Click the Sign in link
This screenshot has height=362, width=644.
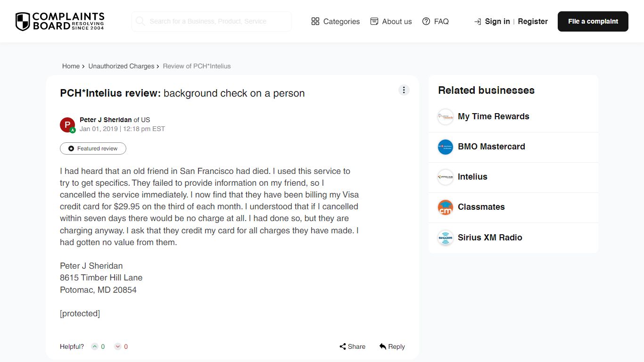pos(497,22)
